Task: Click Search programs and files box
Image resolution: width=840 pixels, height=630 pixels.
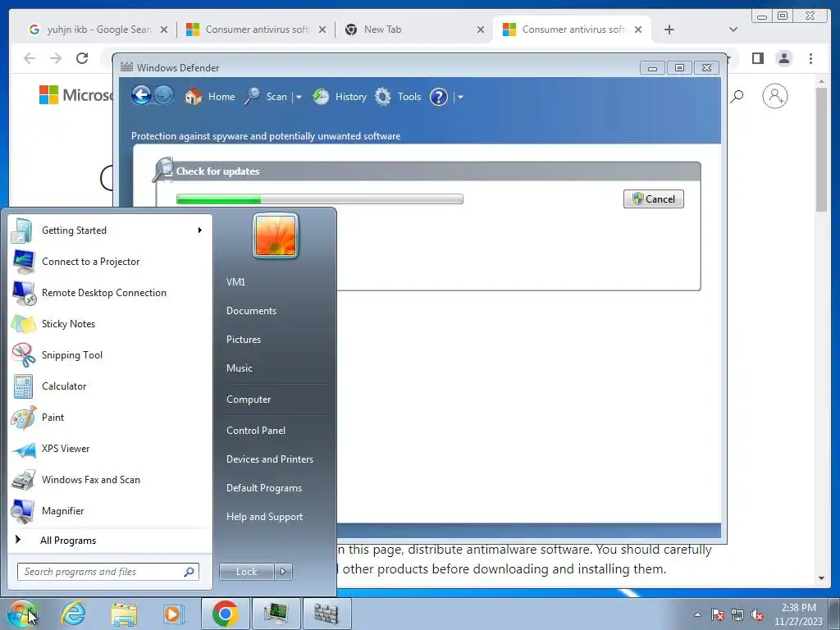Action: [107, 572]
